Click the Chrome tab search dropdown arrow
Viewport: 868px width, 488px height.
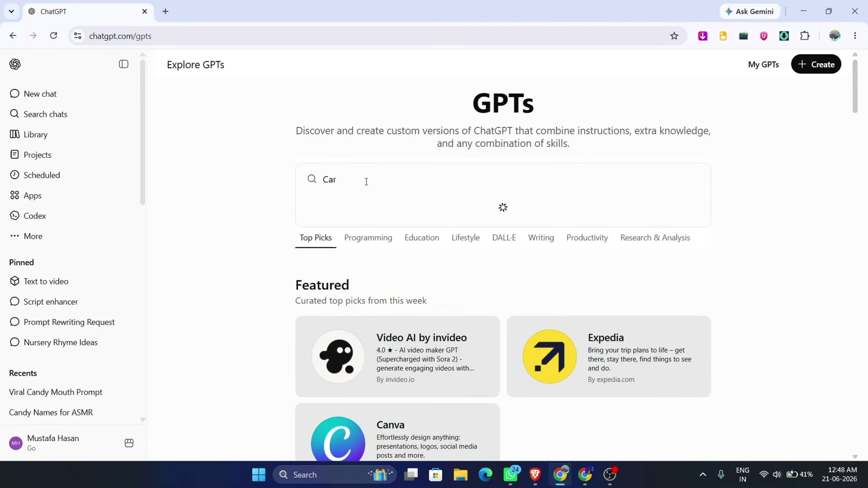click(11, 11)
